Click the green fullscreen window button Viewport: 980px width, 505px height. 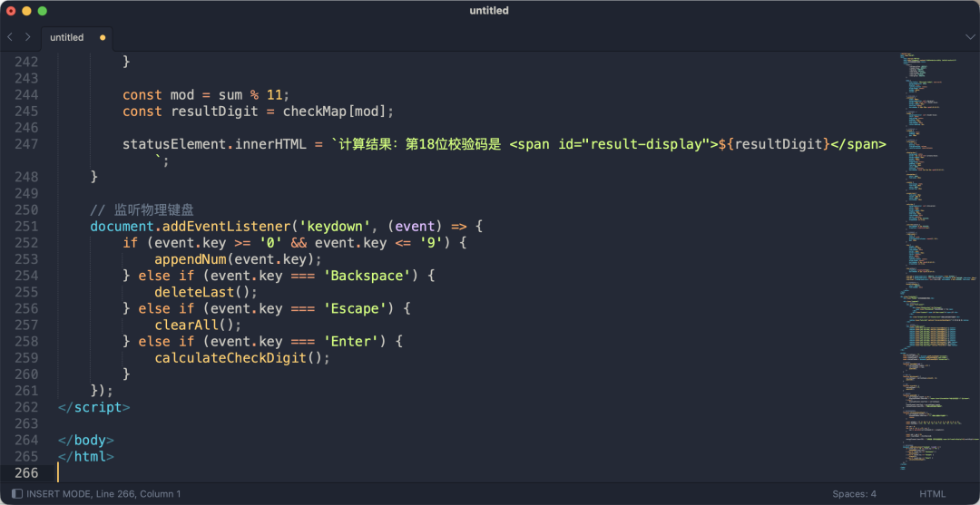coord(42,11)
